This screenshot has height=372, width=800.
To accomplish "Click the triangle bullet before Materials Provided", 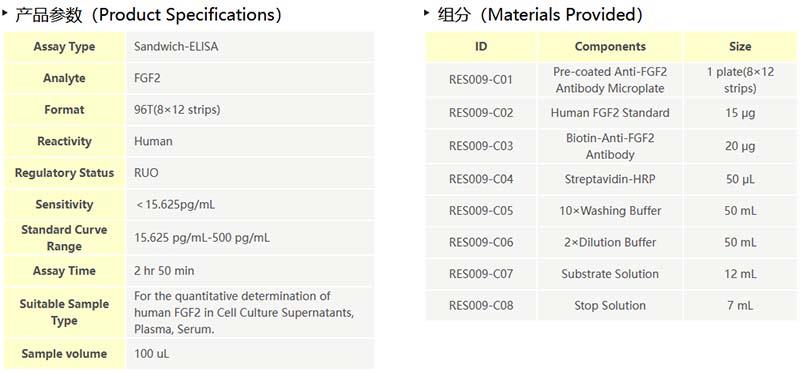I will pyautogui.click(x=427, y=12).
